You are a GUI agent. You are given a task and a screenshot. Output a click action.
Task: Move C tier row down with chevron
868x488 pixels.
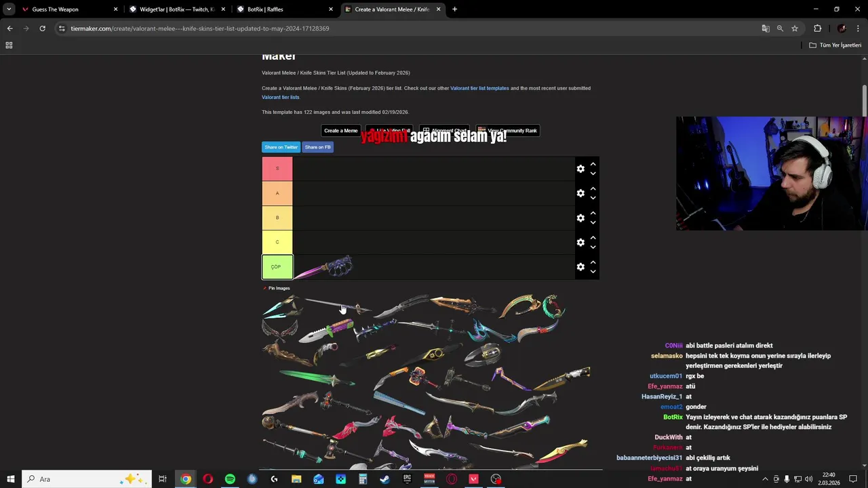tap(593, 247)
